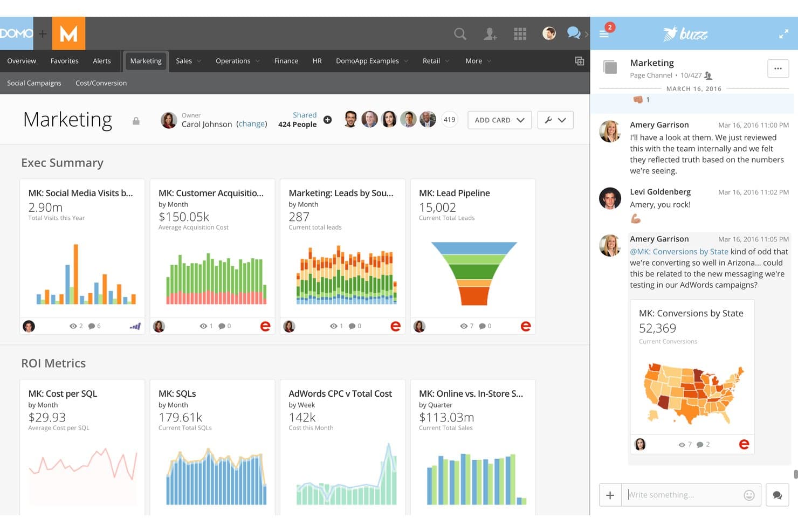Click views eye icon on Social Media Visits card
Screen dimensions: 798x532
click(x=73, y=326)
